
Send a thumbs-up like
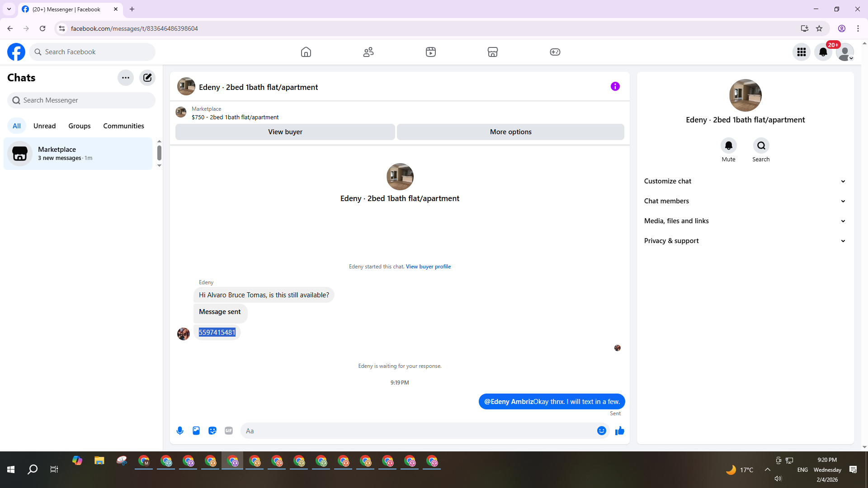point(619,431)
